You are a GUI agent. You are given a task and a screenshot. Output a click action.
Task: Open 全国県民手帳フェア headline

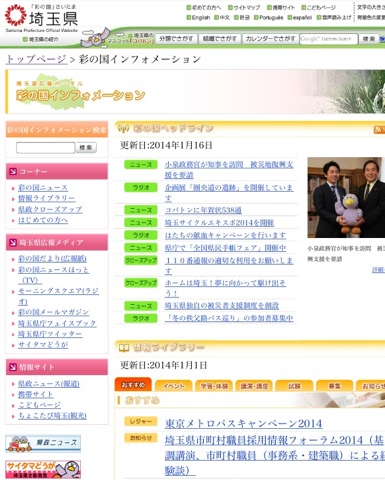[x=225, y=248]
